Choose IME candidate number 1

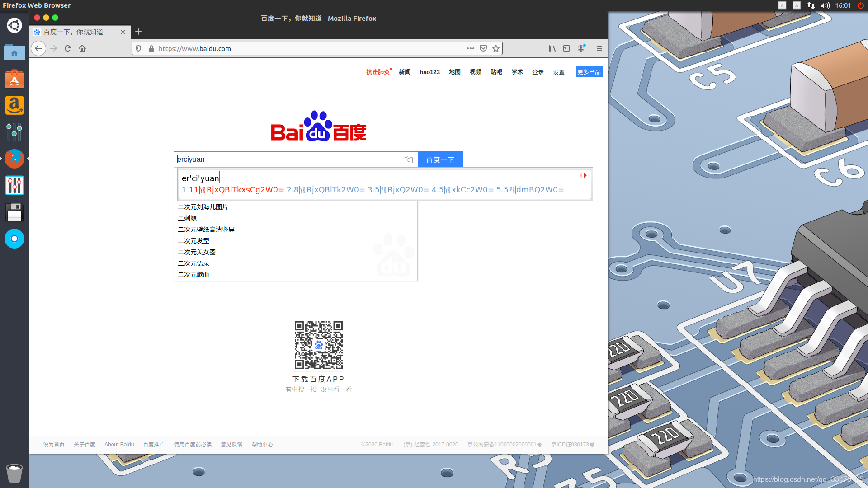(233, 190)
